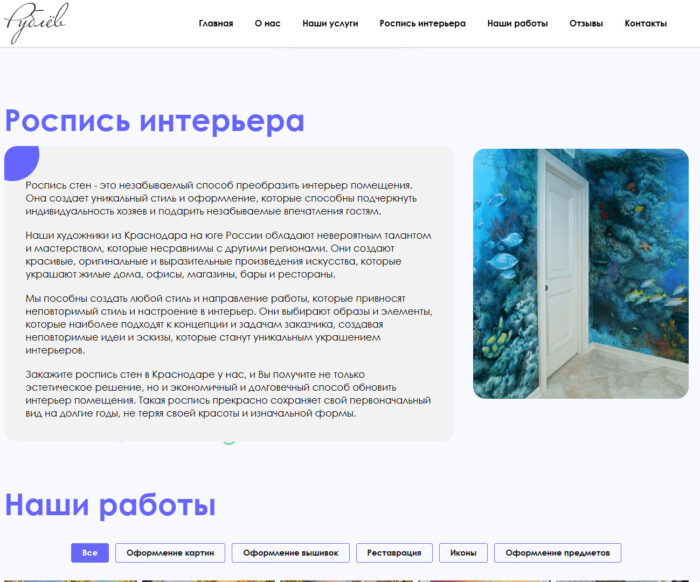Choose the Реставрация category filter

click(394, 553)
